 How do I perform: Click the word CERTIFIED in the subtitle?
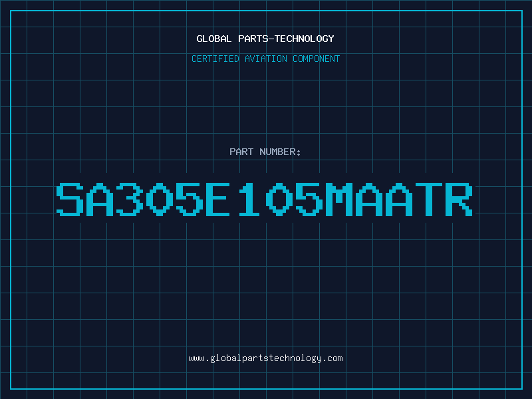(216, 59)
